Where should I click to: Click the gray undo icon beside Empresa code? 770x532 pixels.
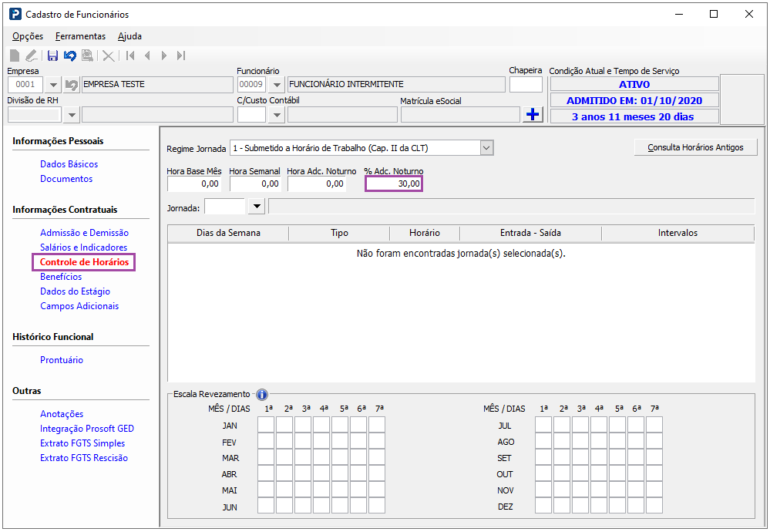(x=71, y=85)
